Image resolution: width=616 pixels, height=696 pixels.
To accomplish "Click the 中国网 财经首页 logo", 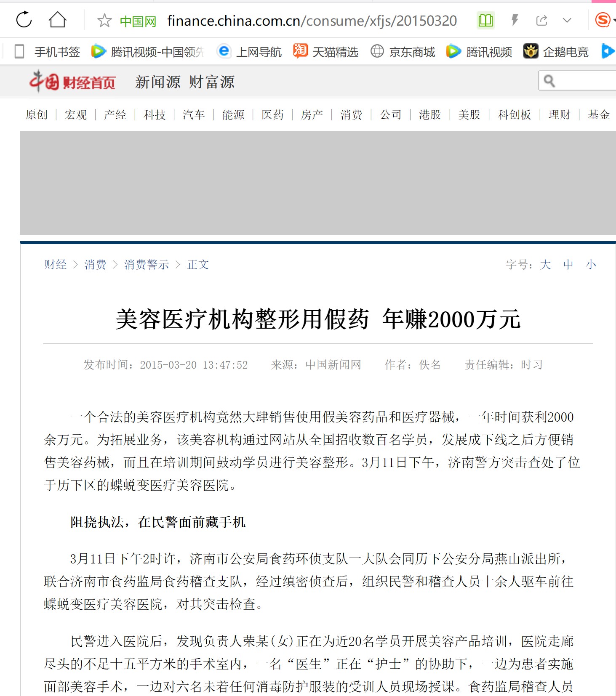I will pos(72,82).
